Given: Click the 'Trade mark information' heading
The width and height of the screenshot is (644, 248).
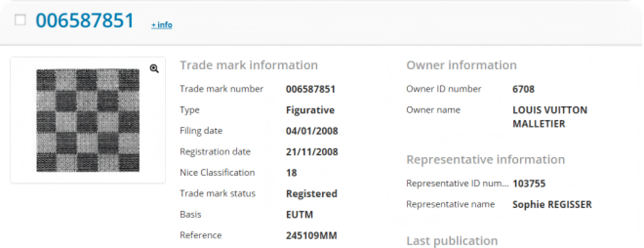Looking at the screenshot, I should coord(249,65).
